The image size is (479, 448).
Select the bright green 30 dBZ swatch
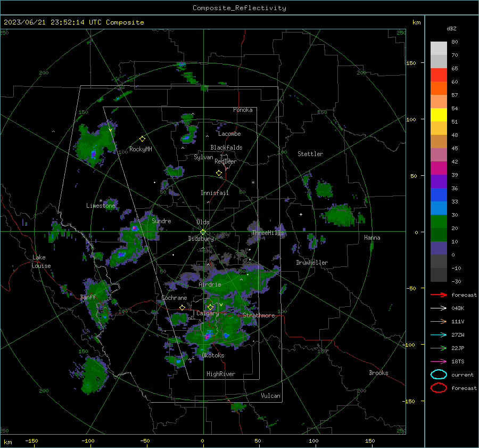pyautogui.click(x=439, y=221)
